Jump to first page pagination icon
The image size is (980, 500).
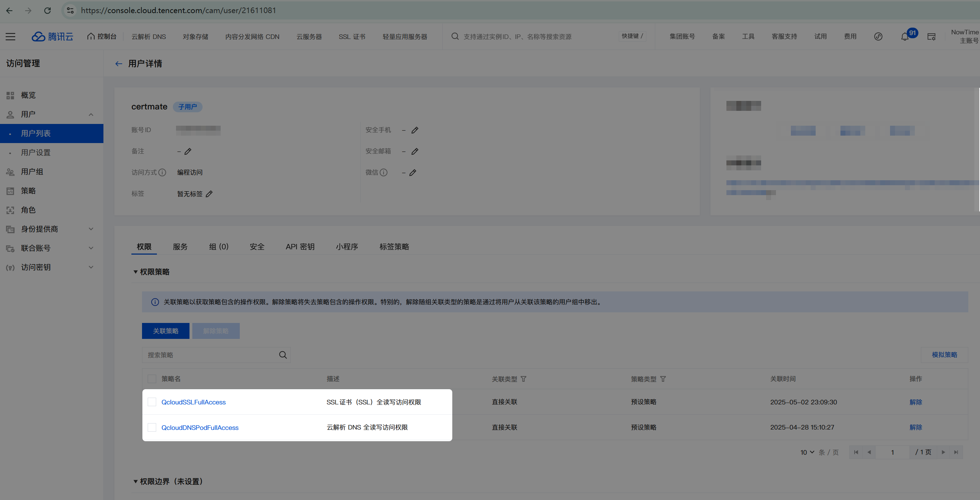coord(856,453)
